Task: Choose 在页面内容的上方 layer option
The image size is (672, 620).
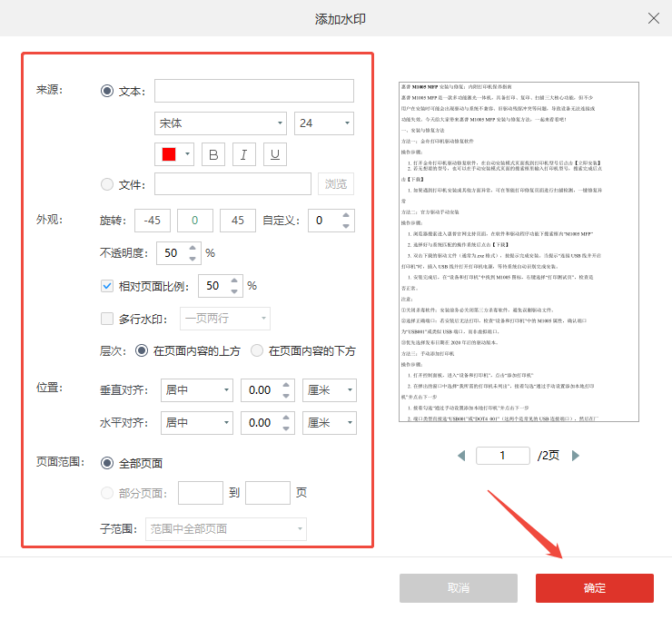Action: click(142, 350)
